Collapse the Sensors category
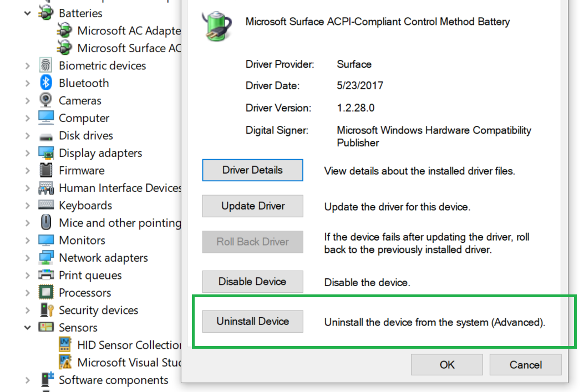The width and height of the screenshot is (584, 392). coord(28,328)
